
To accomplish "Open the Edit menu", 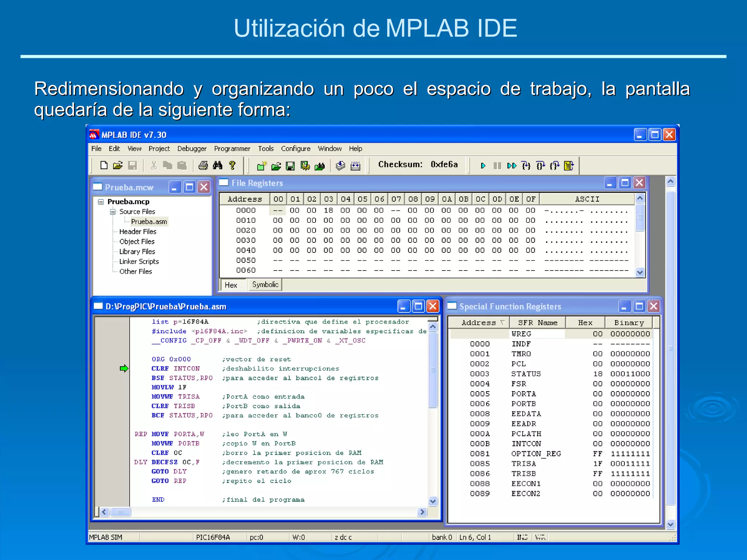I will [x=114, y=148].
